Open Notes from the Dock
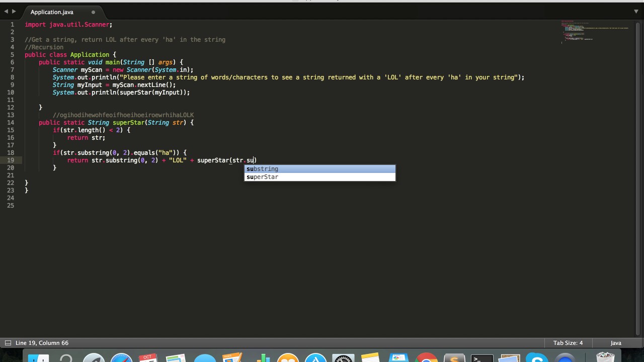 [x=370, y=358]
